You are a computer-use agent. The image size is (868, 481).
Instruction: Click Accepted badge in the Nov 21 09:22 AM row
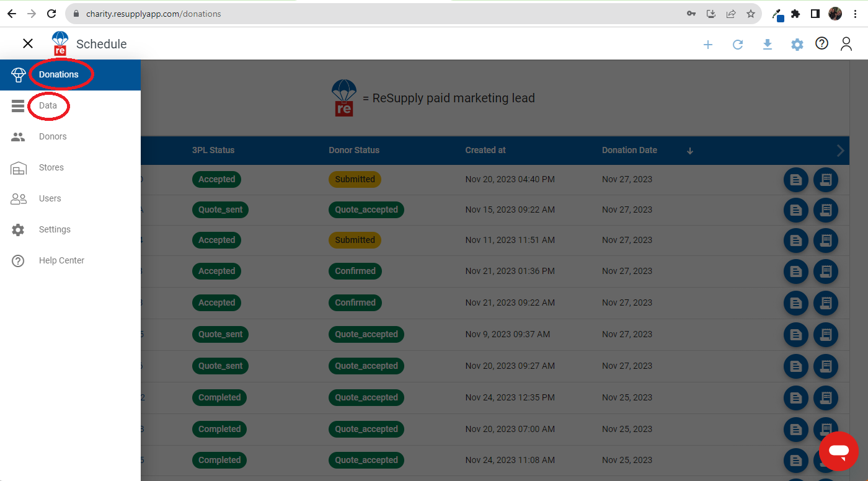click(x=216, y=302)
